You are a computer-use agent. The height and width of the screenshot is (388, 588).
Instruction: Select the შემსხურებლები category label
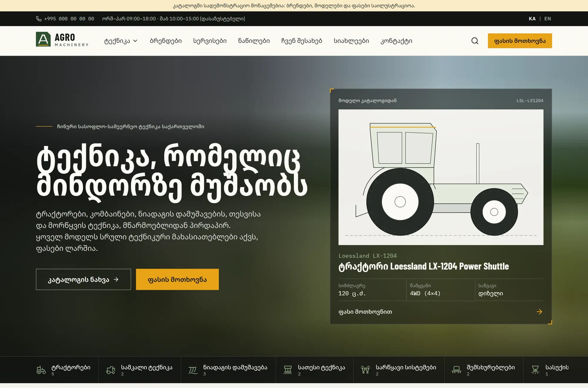click(491, 367)
